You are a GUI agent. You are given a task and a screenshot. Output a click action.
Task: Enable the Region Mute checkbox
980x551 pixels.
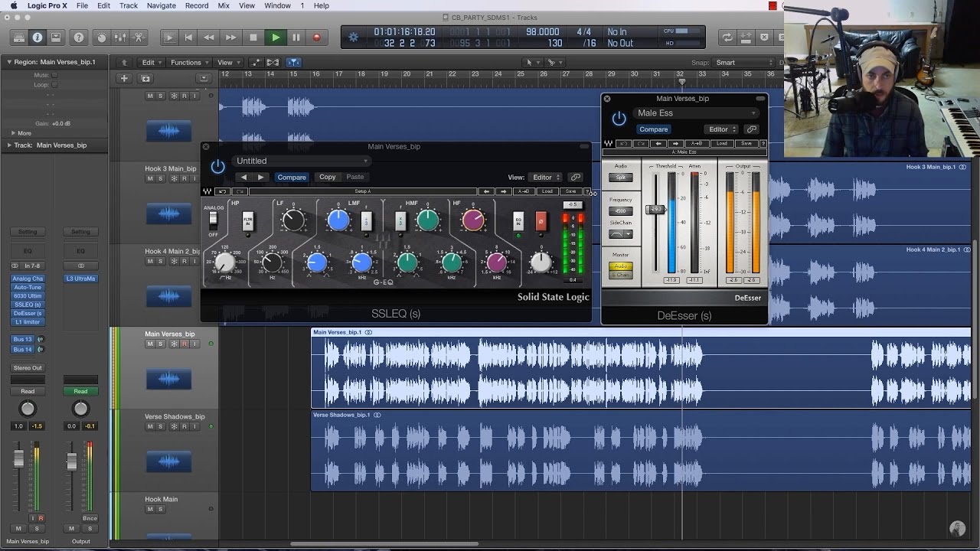click(54, 75)
